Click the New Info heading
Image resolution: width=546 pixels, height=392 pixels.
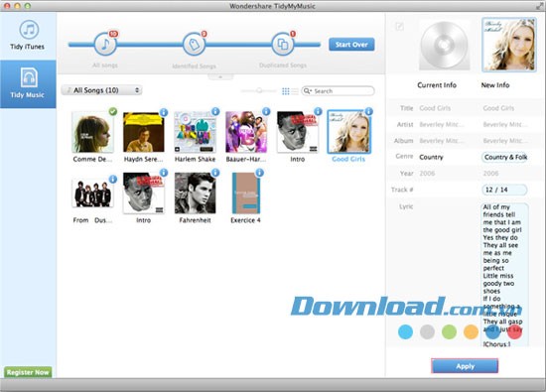pos(495,85)
